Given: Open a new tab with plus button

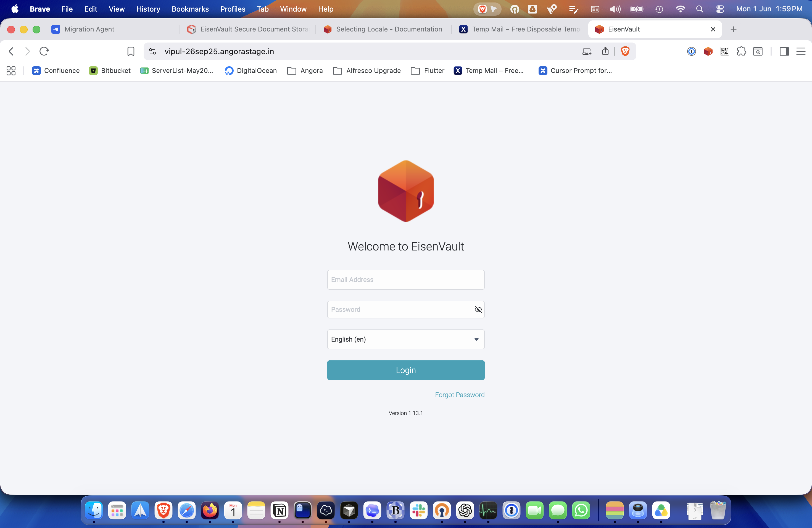Looking at the screenshot, I should click(734, 29).
